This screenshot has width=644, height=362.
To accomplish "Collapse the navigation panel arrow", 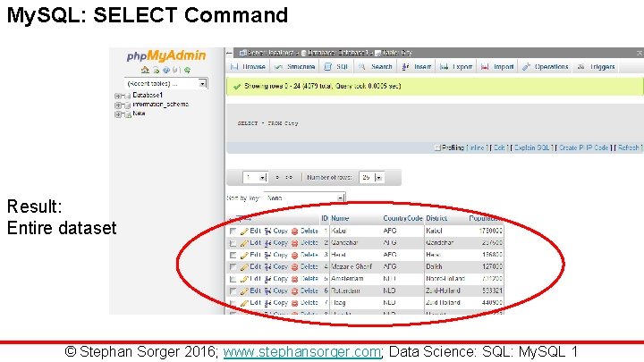I will (x=229, y=54).
